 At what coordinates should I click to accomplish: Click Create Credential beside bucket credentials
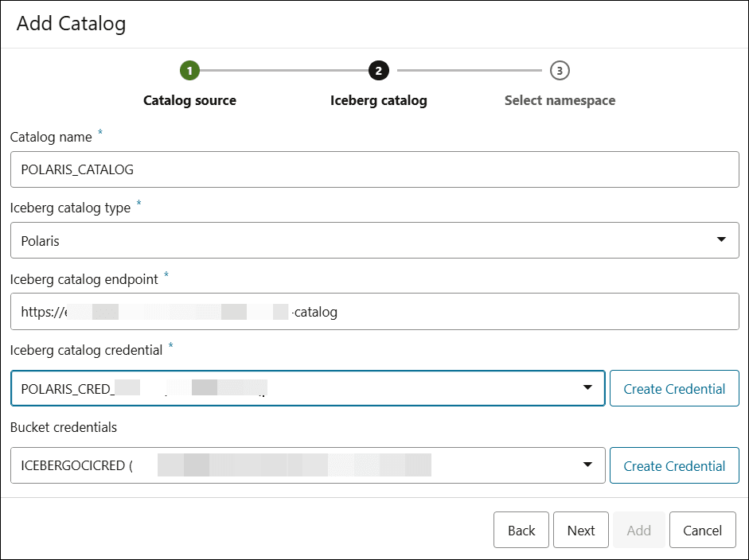coord(674,465)
